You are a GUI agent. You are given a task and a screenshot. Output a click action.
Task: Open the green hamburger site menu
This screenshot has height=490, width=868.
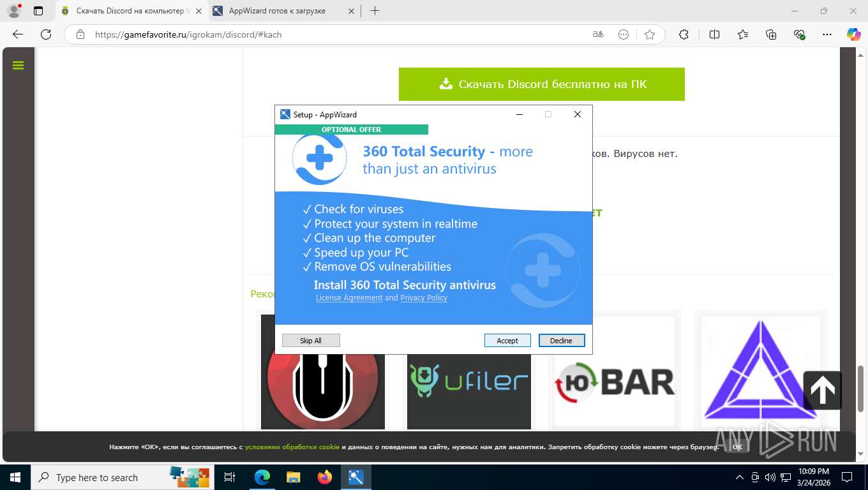18,65
